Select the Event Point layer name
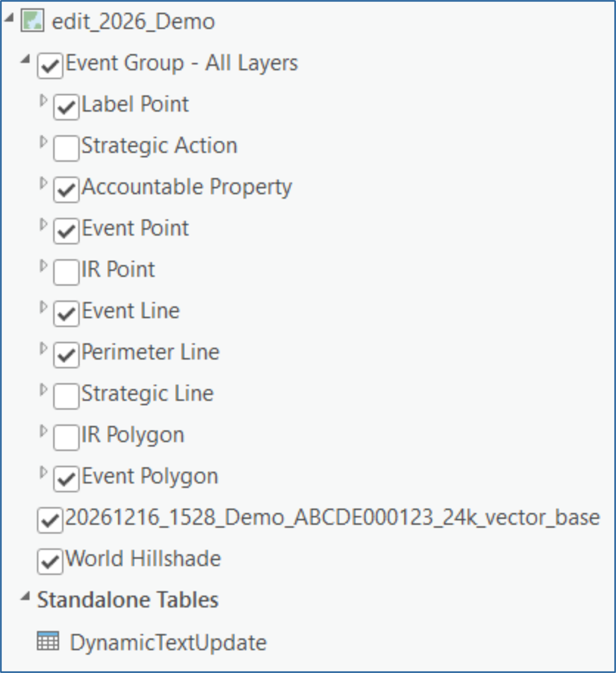Screen dimensions: 616x673 tap(135, 228)
